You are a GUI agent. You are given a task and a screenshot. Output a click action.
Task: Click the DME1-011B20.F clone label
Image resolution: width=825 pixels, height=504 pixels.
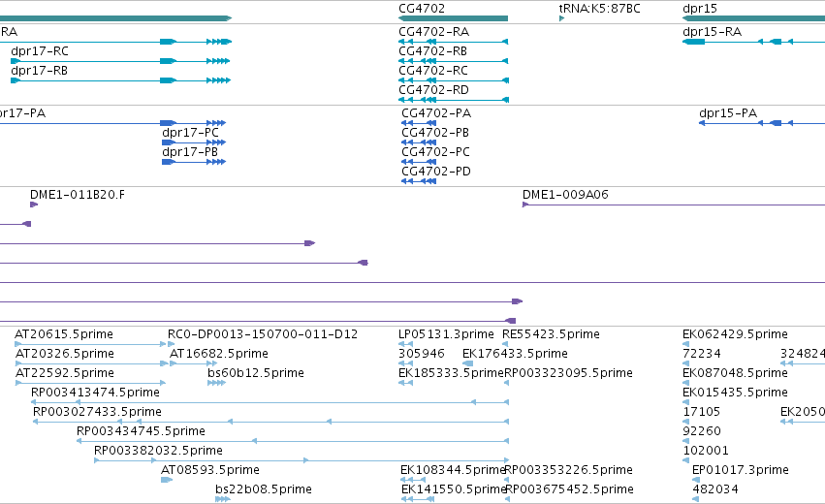(78, 195)
